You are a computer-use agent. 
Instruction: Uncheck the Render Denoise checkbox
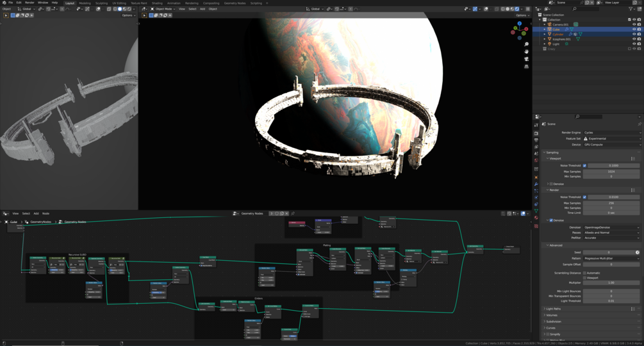pyautogui.click(x=551, y=220)
